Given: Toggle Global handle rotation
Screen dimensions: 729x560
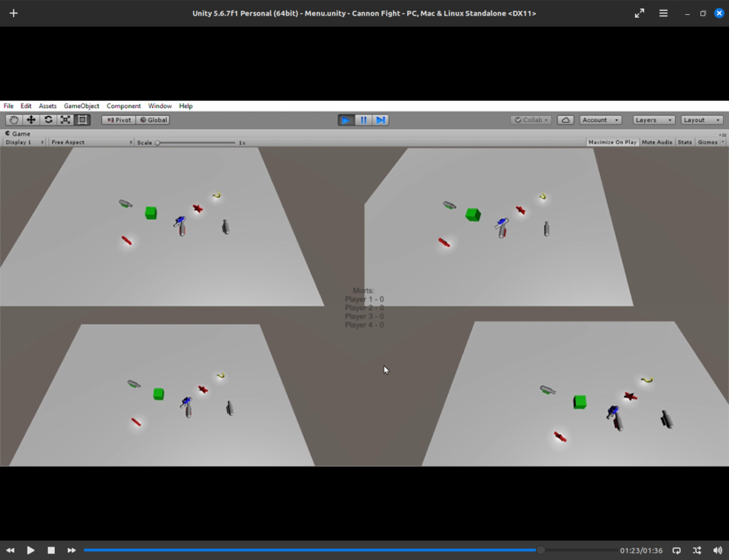Looking at the screenshot, I should point(153,120).
